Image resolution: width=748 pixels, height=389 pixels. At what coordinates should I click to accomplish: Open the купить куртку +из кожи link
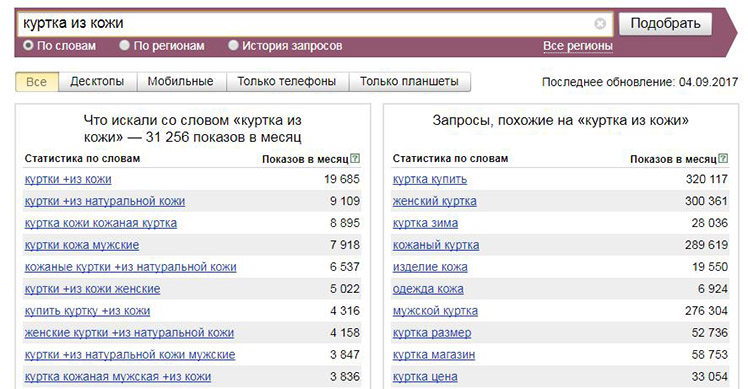(87, 311)
